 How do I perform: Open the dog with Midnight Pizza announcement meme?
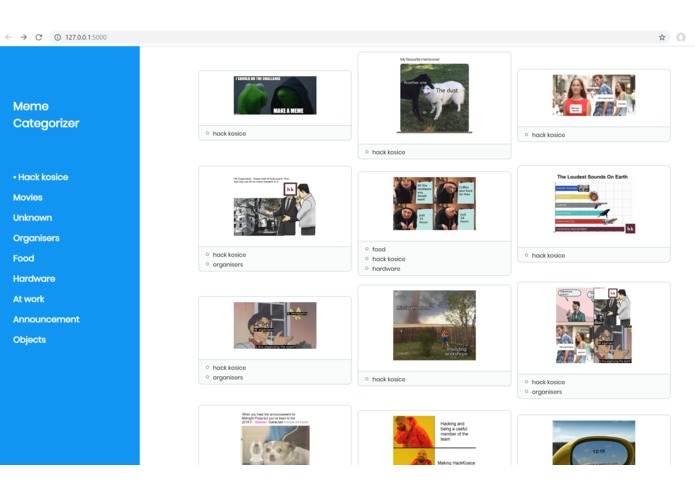[275, 439]
